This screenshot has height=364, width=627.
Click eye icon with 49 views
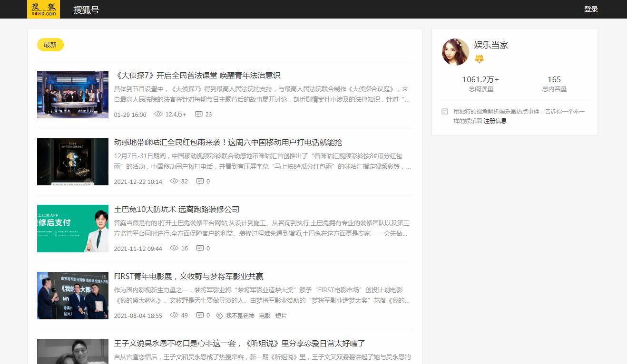point(174,315)
